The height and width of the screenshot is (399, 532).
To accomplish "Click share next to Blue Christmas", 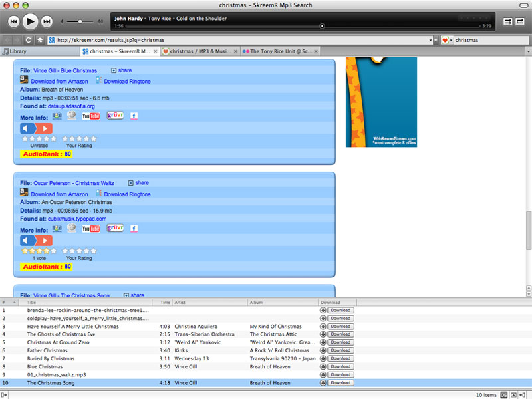I will (x=125, y=70).
